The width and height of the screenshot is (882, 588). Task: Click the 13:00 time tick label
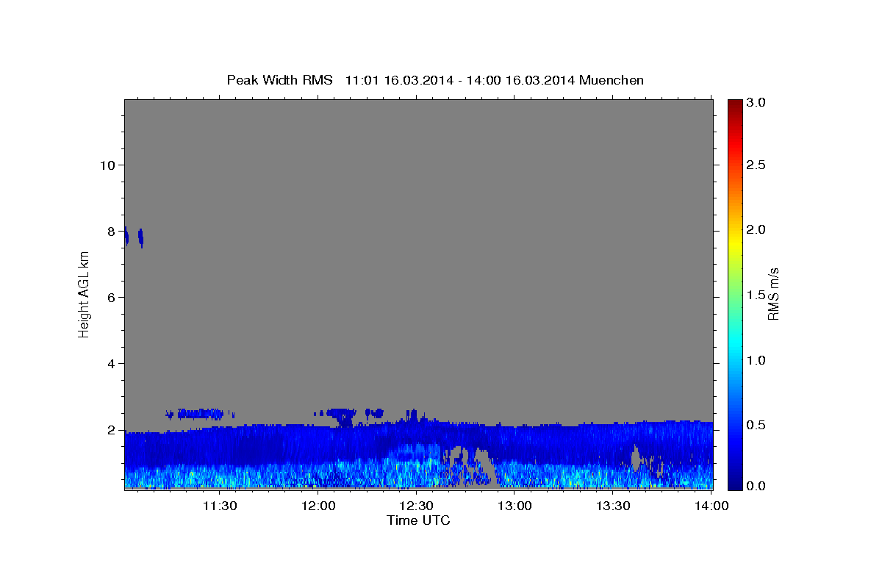tap(514, 506)
